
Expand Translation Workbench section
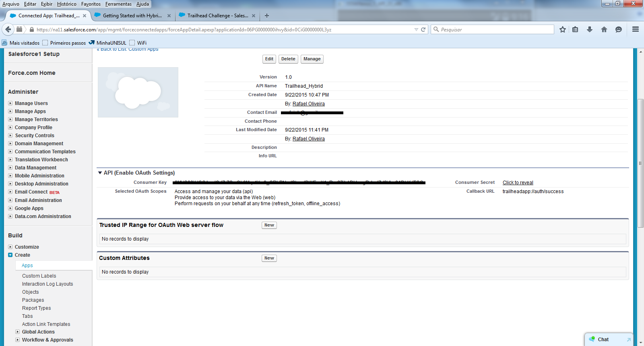(10, 160)
